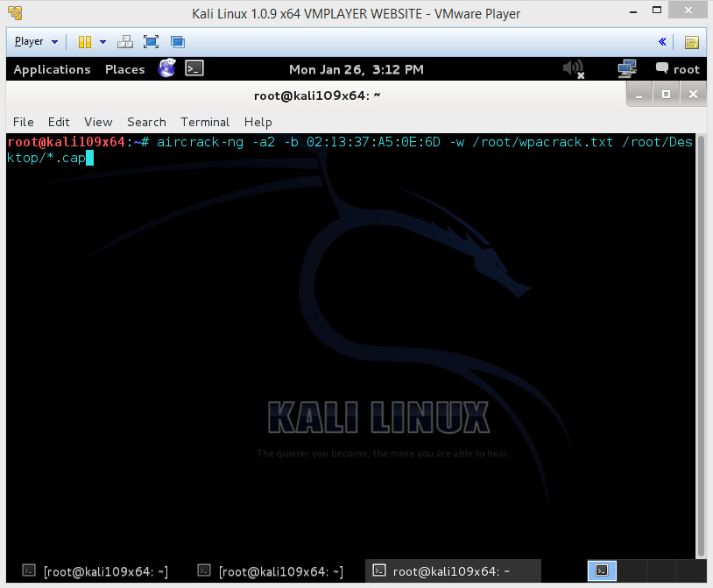Open the Terminal menu in menubar
Viewport: 713px width, 588px height.
tap(205, 122)
